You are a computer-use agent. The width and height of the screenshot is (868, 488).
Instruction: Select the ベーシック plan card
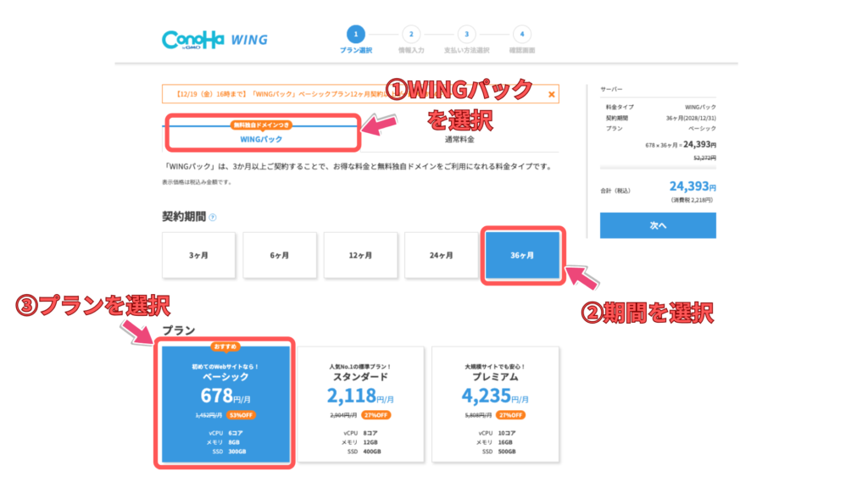click(225, 404)
